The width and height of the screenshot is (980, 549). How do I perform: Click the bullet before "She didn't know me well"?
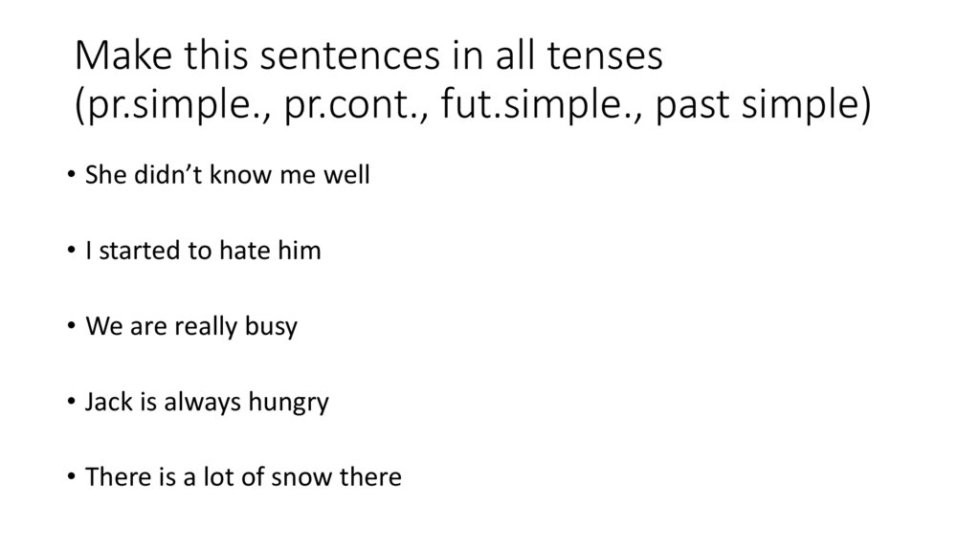tap(73, 177)
